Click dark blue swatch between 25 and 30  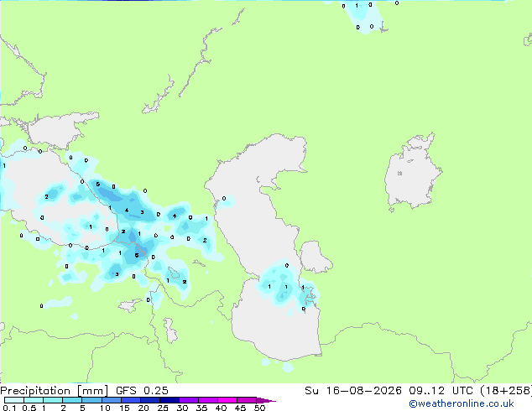[169, 400]
